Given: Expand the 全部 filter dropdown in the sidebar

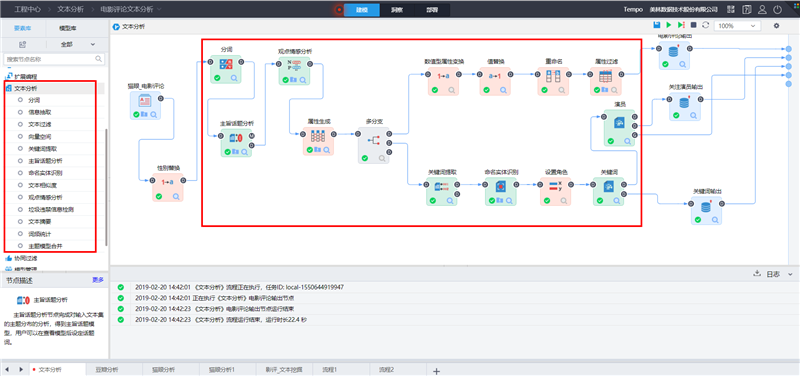Looking at the screenshot, I should point(78,44).
